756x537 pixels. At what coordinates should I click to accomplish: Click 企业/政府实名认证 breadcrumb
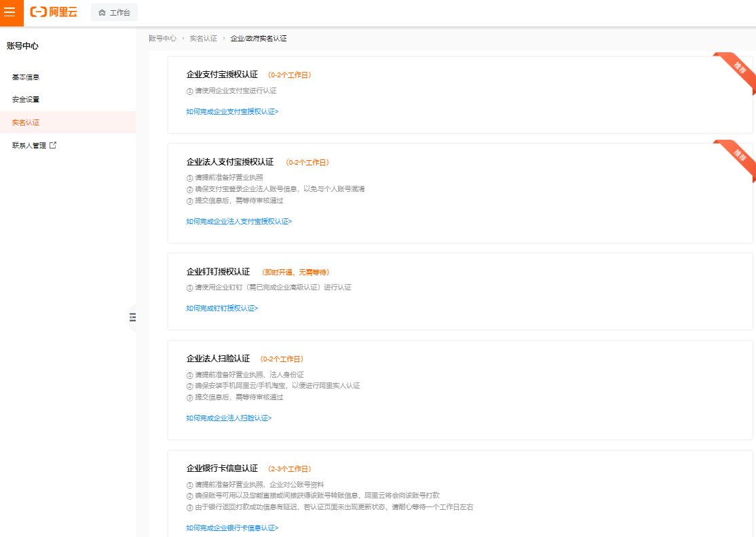(259, 39)
